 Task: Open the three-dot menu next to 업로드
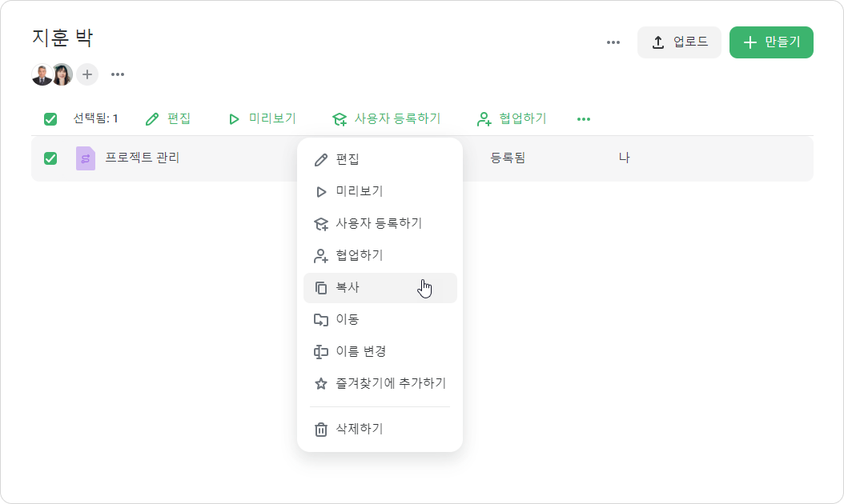click(x=613, y=42)
